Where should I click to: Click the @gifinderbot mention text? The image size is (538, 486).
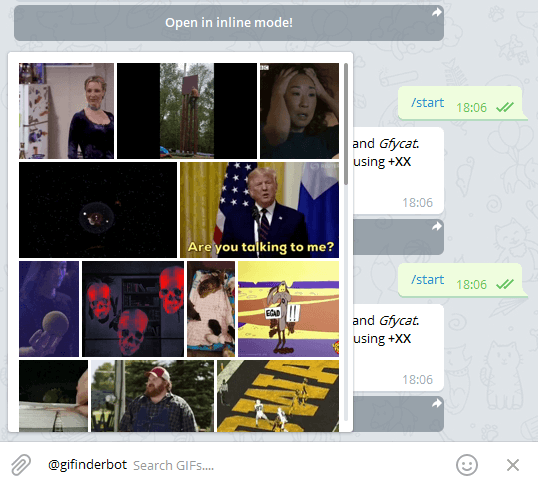pyautogui.click(x=87, y=465)
